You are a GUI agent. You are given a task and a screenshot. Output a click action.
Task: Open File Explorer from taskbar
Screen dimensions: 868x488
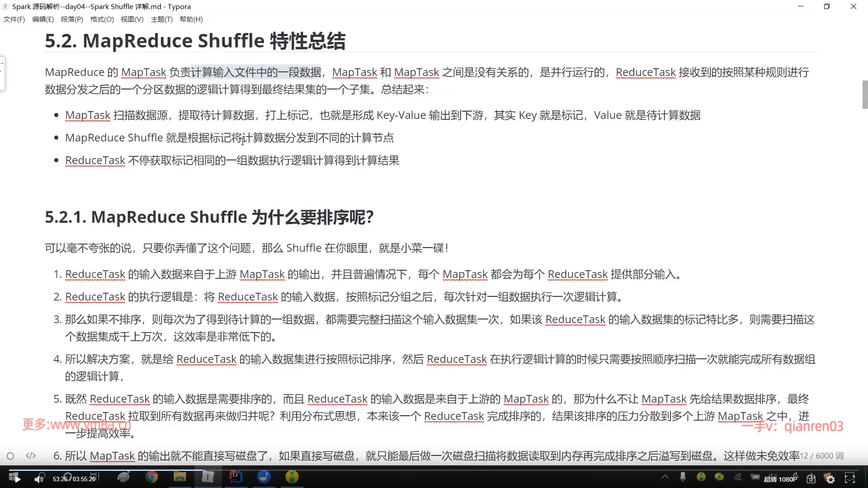pyautogui.click(x=180, y=477)
